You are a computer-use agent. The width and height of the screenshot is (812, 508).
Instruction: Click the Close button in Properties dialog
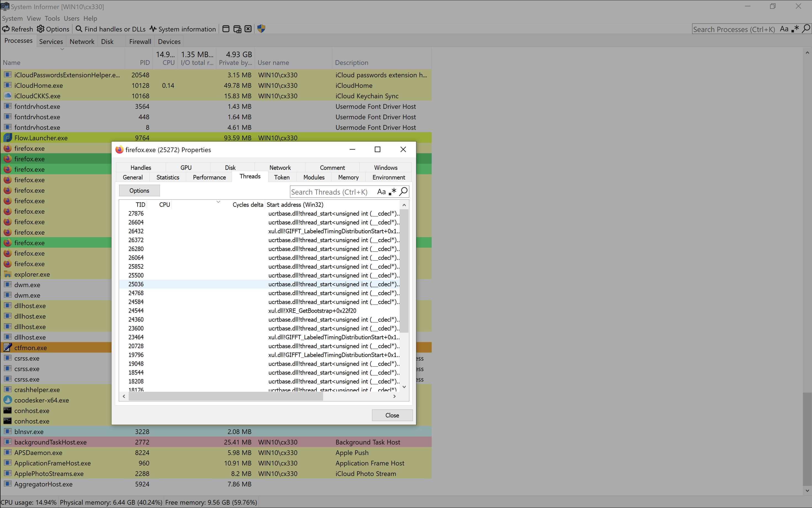click(x=392, y=415)
